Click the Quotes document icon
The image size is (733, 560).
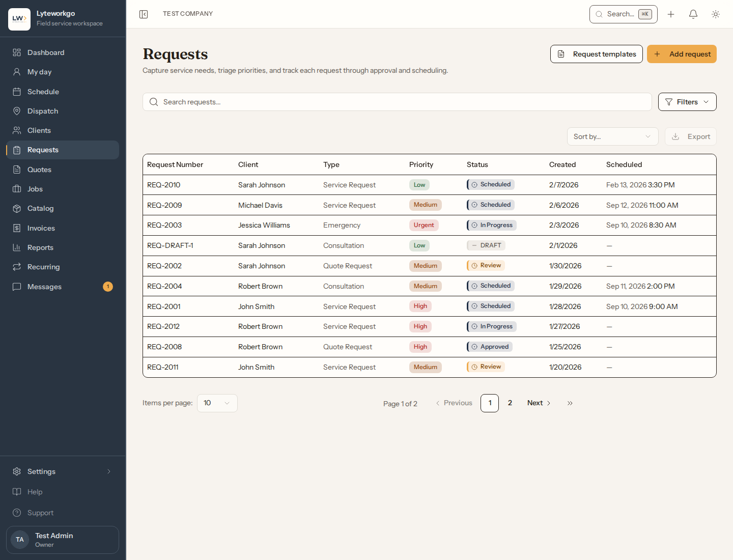[x=17, y=170]
